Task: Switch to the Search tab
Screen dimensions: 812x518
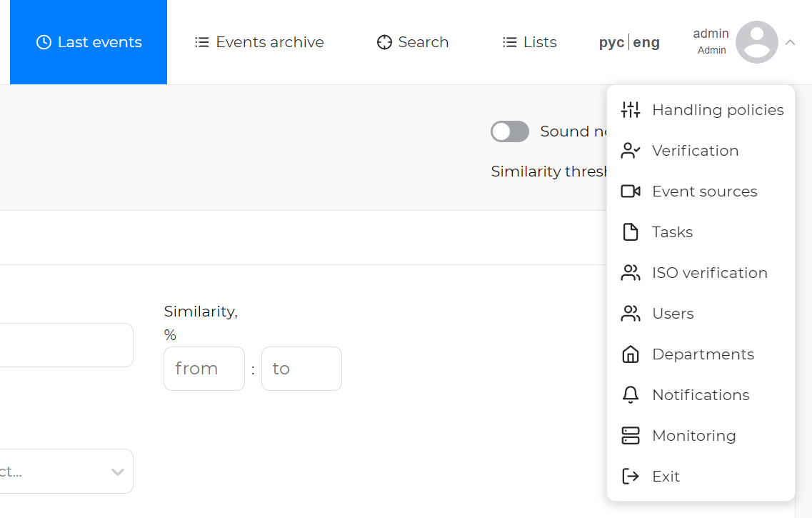Action: (413, 42)
